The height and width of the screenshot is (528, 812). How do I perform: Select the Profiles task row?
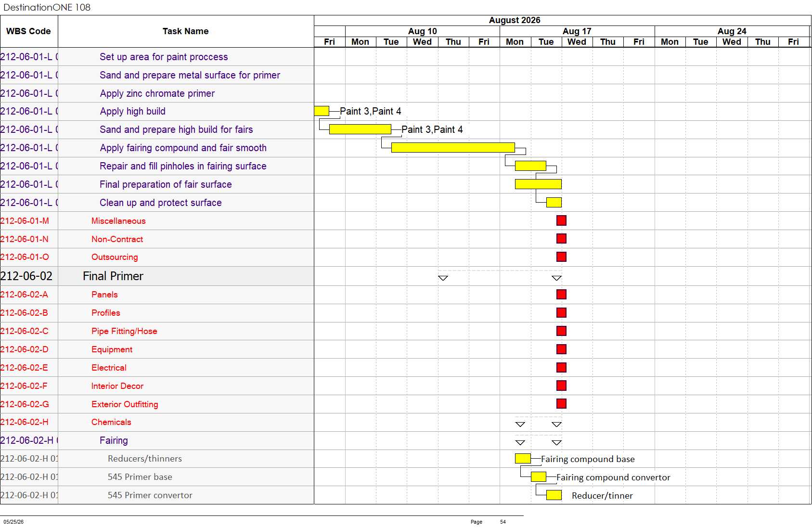click(x=106, y=313)
